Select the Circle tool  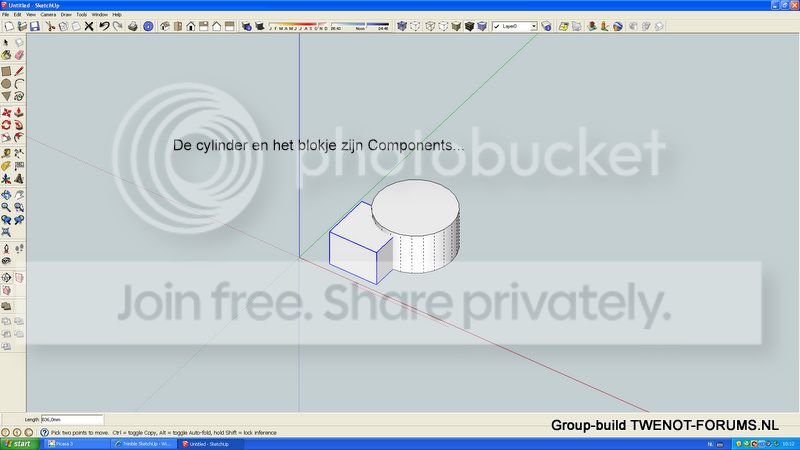coord(6,84)
